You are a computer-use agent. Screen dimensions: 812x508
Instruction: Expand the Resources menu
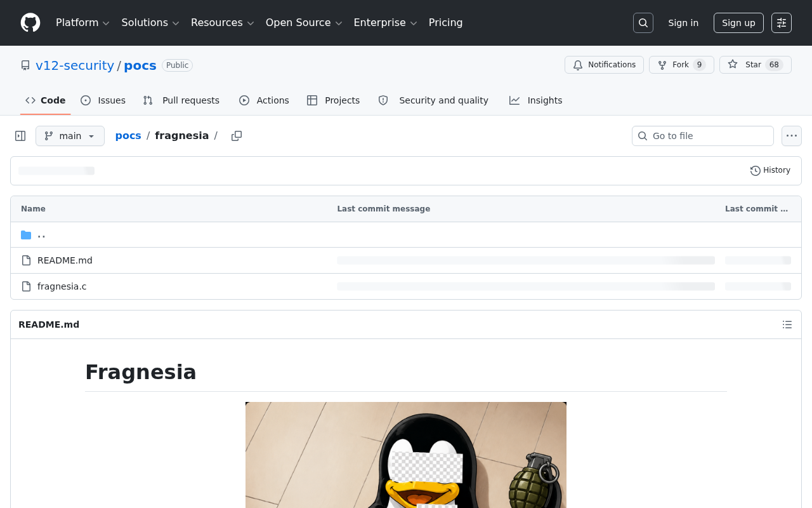(x=223, y=23)
